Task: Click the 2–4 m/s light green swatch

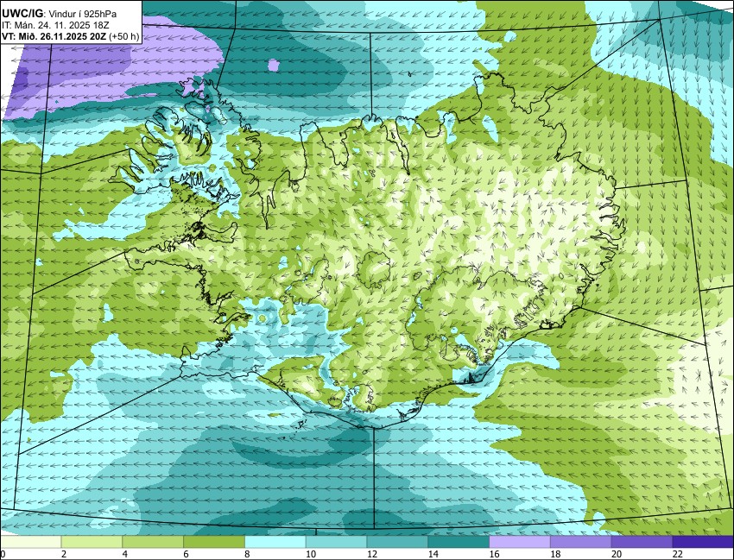Action: click(x=92, y=542)
